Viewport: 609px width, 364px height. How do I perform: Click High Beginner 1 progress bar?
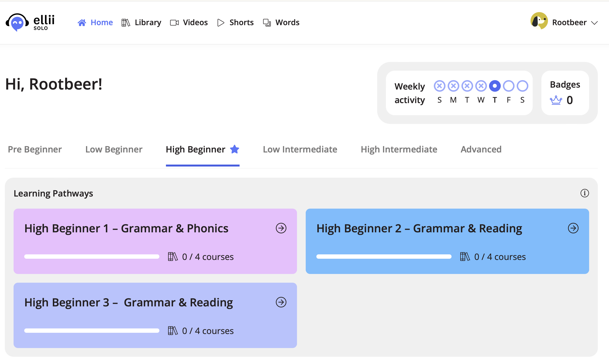pos(92,257)
